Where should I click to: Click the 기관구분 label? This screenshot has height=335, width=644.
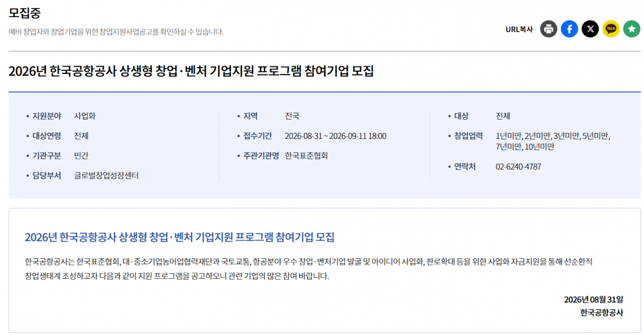[47, 156]
